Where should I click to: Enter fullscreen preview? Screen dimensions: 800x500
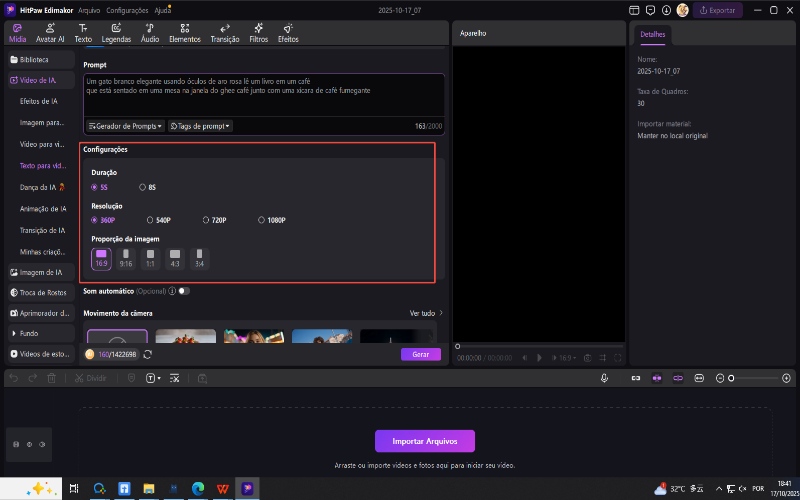(617, 358)
